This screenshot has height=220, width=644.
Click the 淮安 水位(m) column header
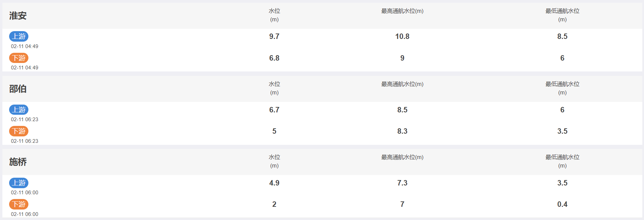pyautogui.click(x=274, y=15)
